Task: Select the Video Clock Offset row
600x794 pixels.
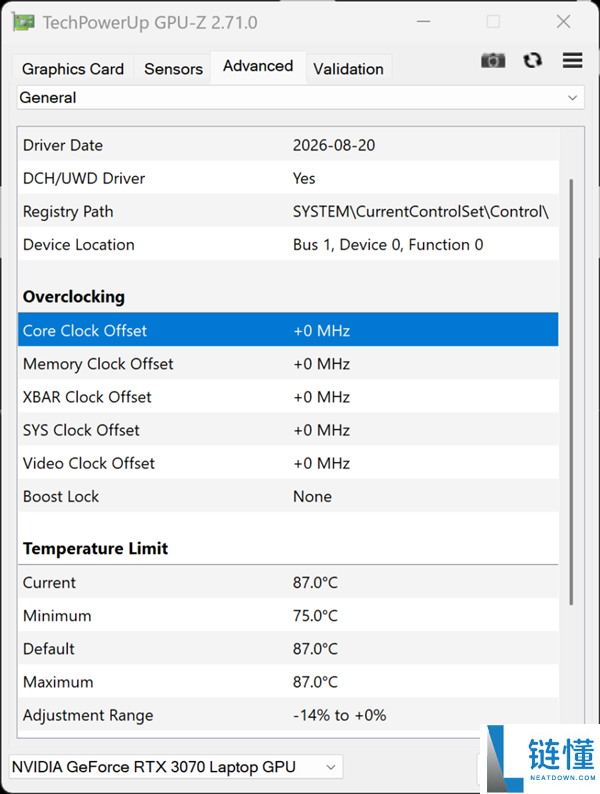Action: click(x=288, y=463)
